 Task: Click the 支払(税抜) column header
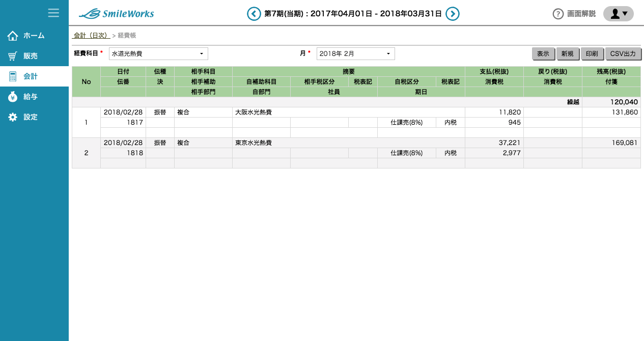point(494,72)
